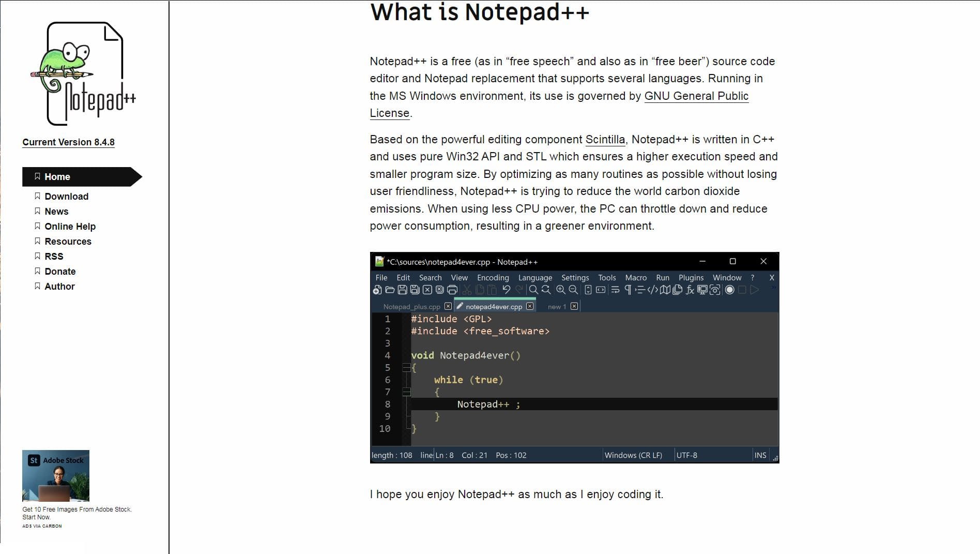This screenshot has height=554, width=980.
Task: Open the Donate sidebar link
Action: pos(60,272)
